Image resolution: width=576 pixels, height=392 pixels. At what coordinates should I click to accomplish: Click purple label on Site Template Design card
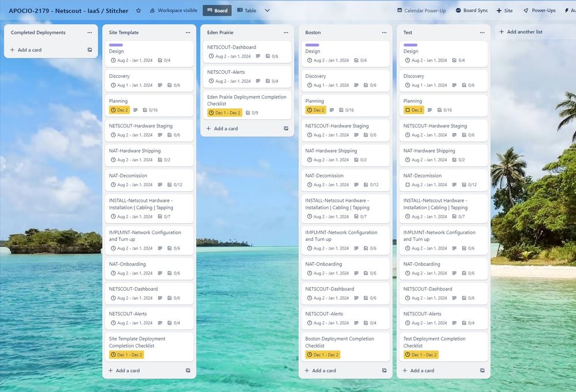[x=116, y=45]
